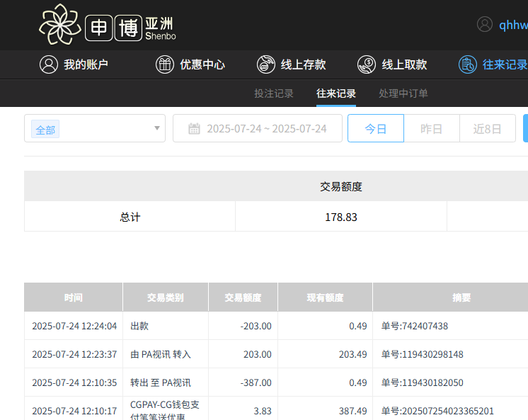Click the 优惠中心 gift icon
This screenshot has height=420, width=528.
coord(165,64)
